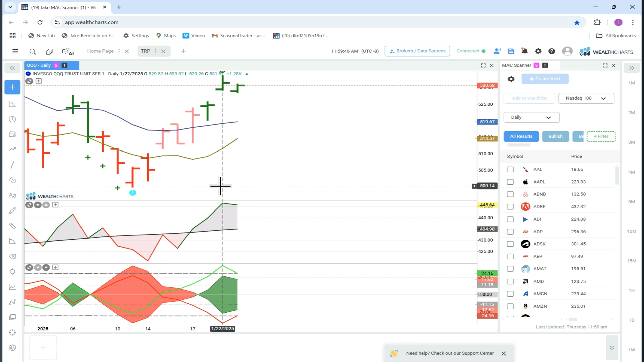Open the AI assistant tool
The height and width of the screenshot is (362, 644).
coord(68,51)
